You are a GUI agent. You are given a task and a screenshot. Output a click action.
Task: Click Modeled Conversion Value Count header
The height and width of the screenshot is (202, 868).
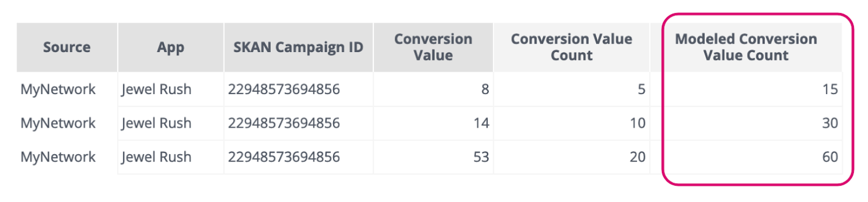click(746, 47)
